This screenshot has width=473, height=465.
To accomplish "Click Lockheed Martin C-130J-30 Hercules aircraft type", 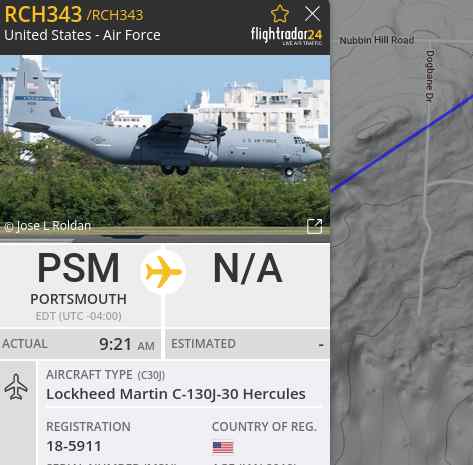I will tap(176, 394).
